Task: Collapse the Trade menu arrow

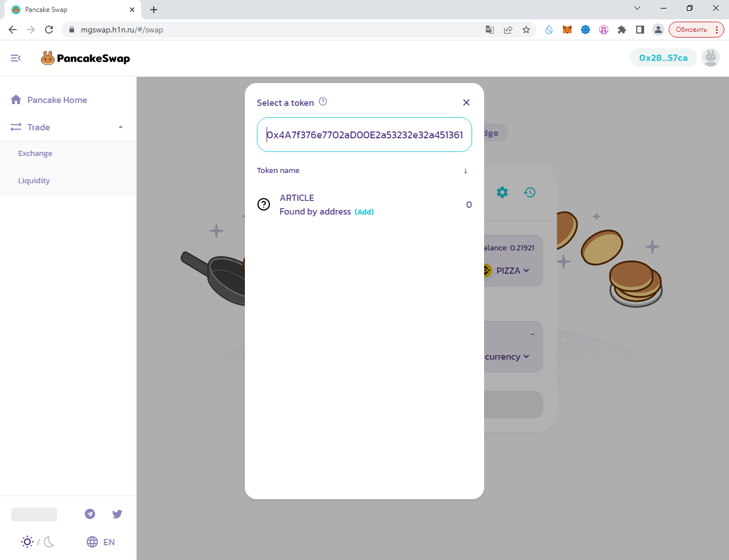Action: click(121, 127)
